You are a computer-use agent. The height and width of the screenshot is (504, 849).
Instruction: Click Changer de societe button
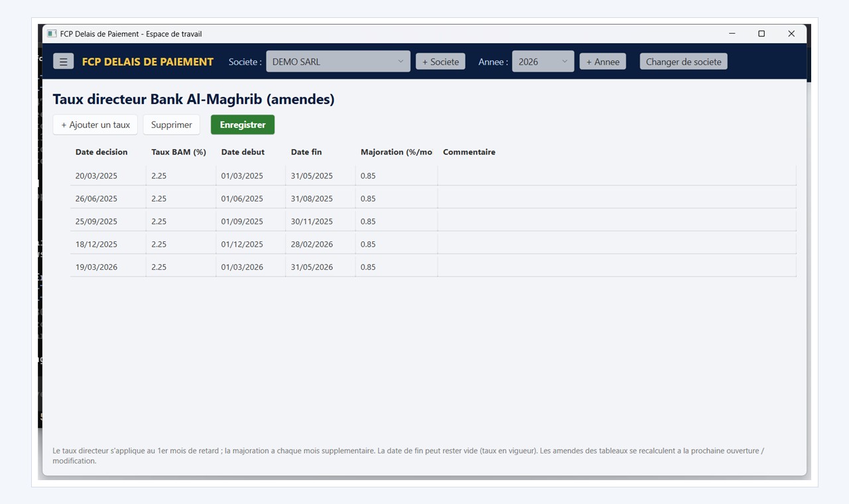pos(683,62)
